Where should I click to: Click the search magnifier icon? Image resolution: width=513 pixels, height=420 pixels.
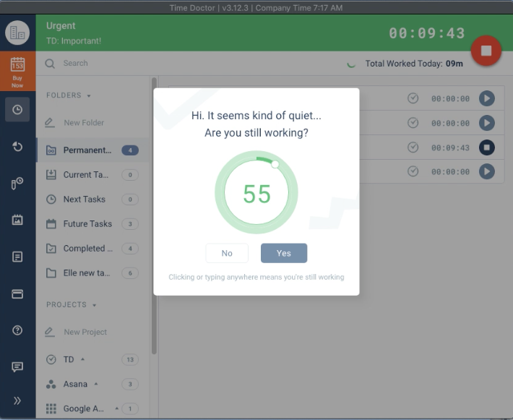(x=50, y=64)
